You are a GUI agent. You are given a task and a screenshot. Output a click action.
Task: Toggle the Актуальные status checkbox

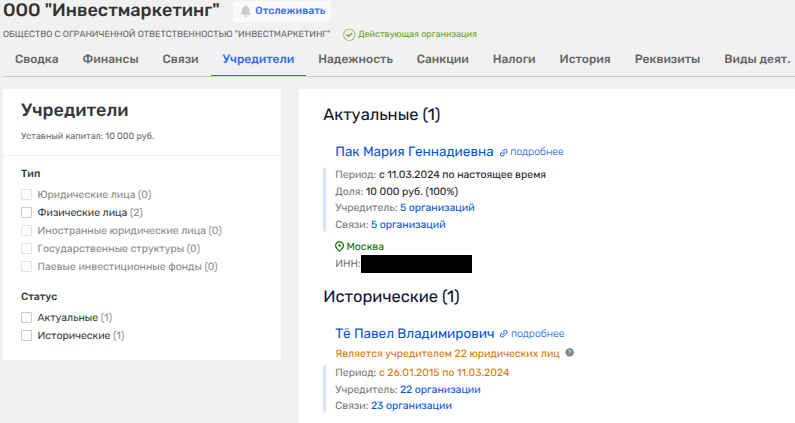coord(27,317)
